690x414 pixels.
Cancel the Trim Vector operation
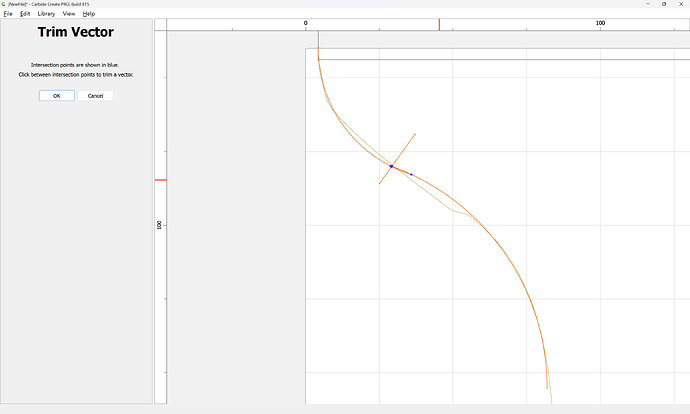95,96
